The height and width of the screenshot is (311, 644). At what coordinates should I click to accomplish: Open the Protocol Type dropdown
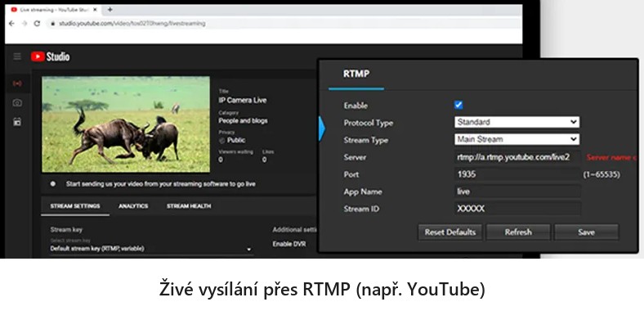click(517, 122)
